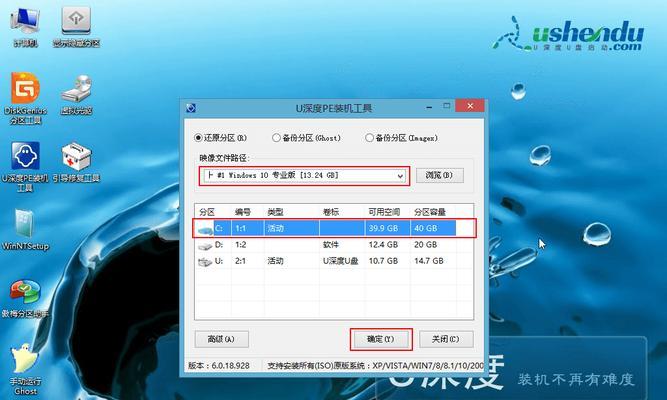Click the 分区容量 column header
This screenshot has width=667, height=400.
tap(430, 212)
